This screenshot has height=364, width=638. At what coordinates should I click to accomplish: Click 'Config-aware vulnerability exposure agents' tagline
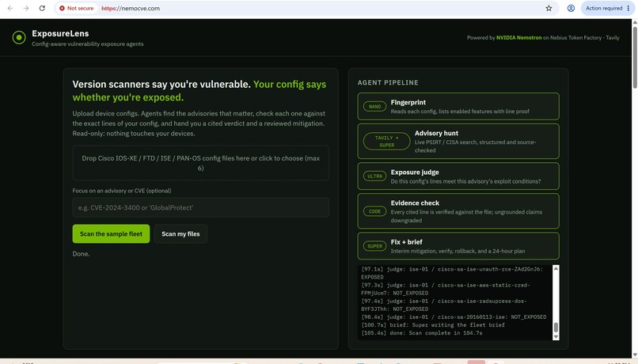click(88, 44)
